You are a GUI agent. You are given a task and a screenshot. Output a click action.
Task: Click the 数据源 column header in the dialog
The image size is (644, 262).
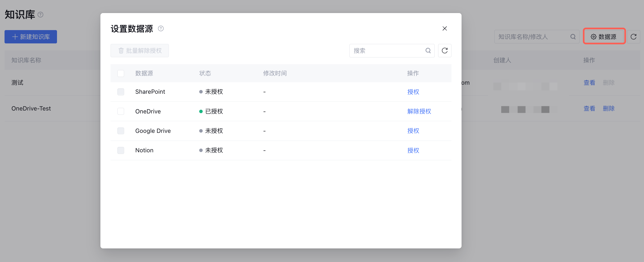pos(144,73)
